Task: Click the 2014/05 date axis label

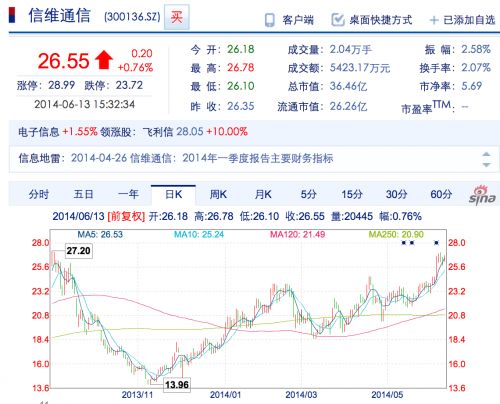Action: click(x=387, y=395)
